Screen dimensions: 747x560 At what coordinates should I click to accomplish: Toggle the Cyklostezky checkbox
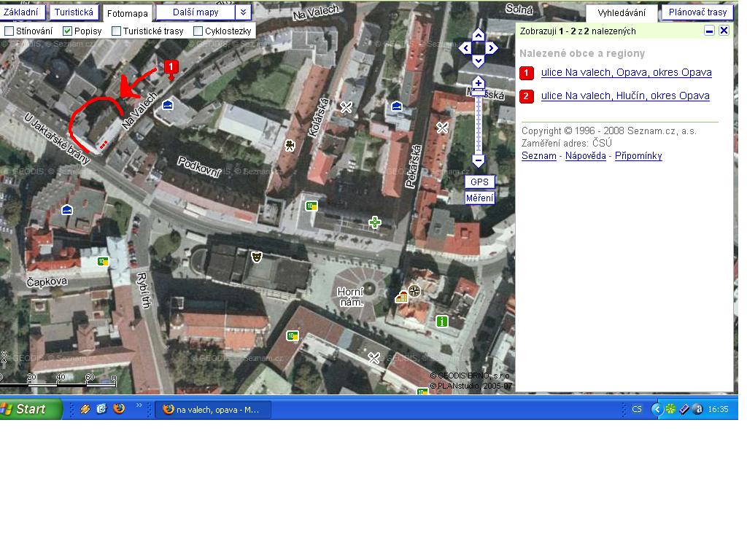(x=198, y=31)
